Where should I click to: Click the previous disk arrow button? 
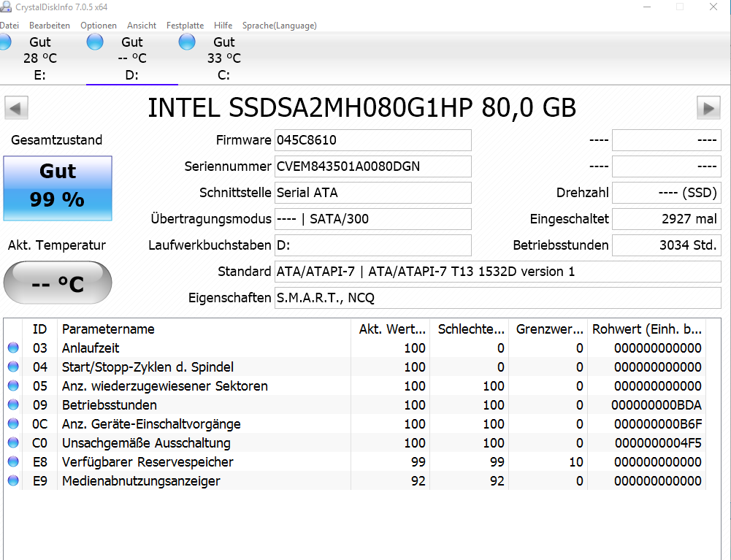click(x=16, y=108)
